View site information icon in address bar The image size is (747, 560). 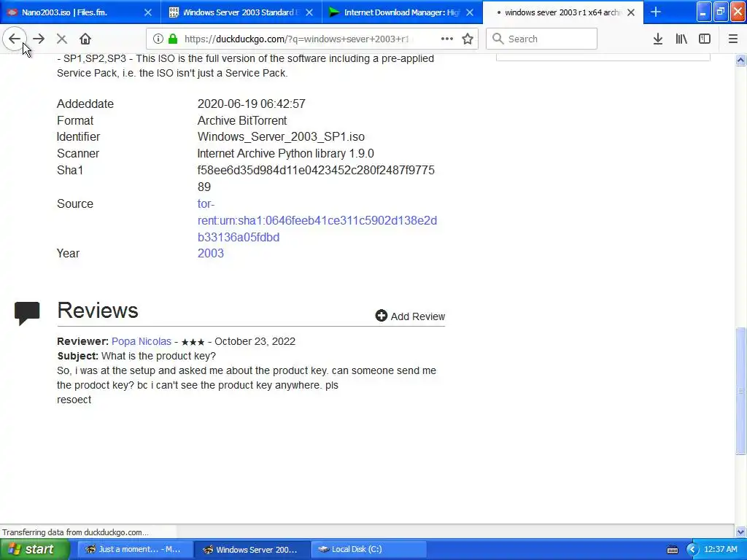pyautogui.click(x=158, y=39)
